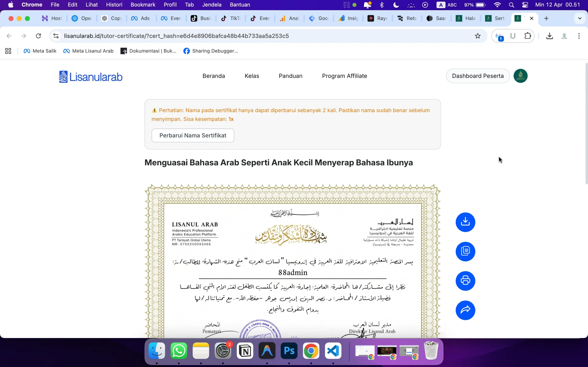Copy the certificate using the copy icon
The height and width of the screenshot is (367, 588).
pyautogui.click(x=465, y=251)
